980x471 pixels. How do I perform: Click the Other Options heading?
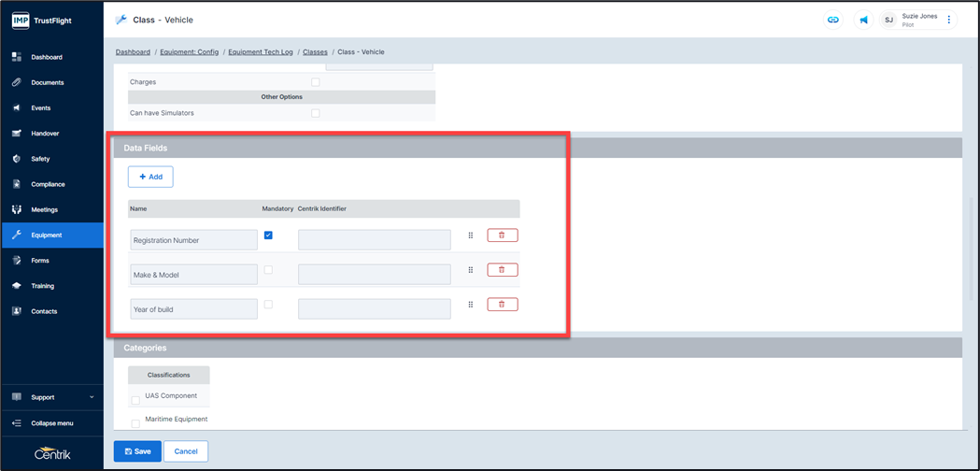pos(282,97)
